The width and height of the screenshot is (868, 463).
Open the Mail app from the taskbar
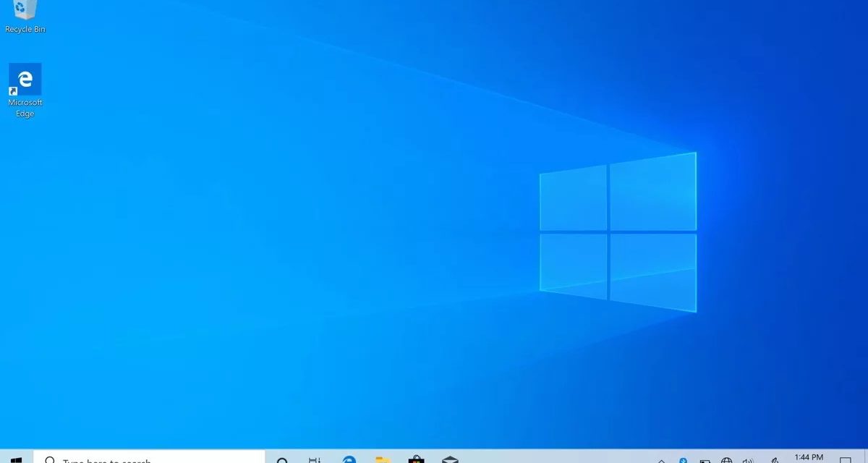pos(450,459)
